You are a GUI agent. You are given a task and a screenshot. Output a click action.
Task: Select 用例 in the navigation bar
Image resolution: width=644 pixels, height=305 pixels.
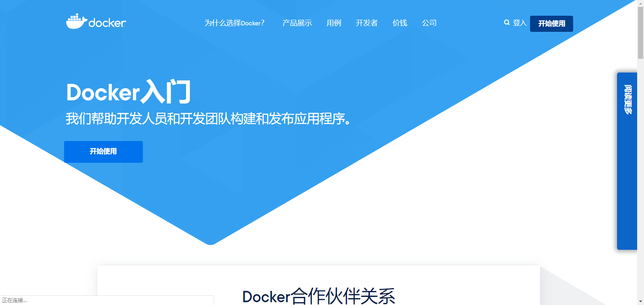point(334,23)
